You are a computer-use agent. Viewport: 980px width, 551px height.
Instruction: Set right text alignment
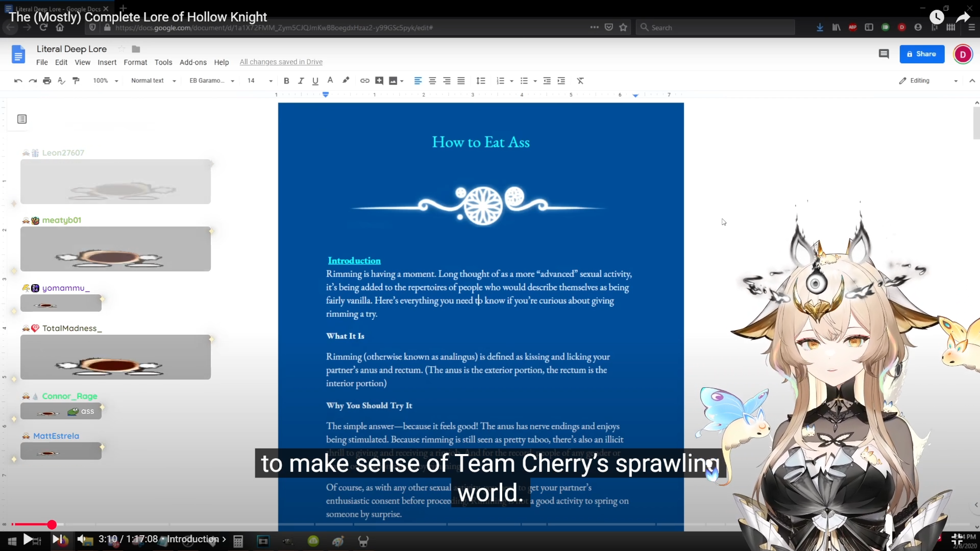tap(447, 81)
